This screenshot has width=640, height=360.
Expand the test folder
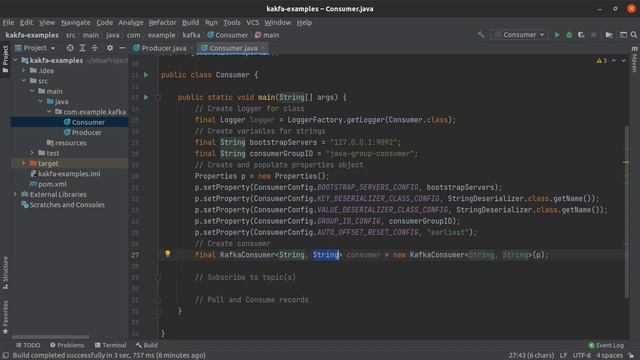pyautogui.click(x=32, y=153)
